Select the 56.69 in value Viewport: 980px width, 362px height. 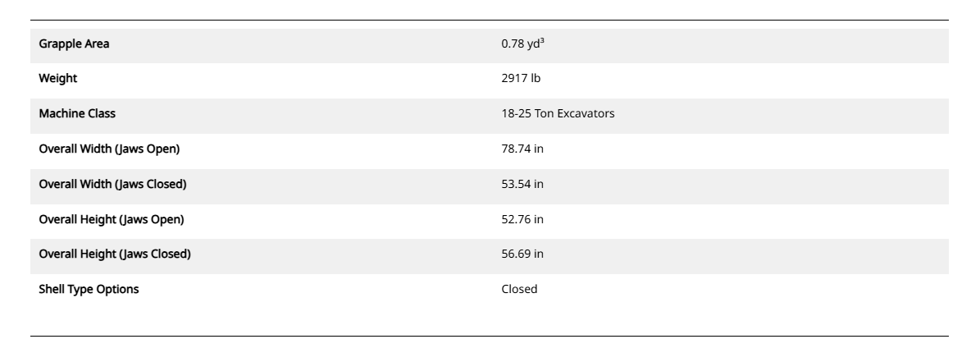coord(522,254)
